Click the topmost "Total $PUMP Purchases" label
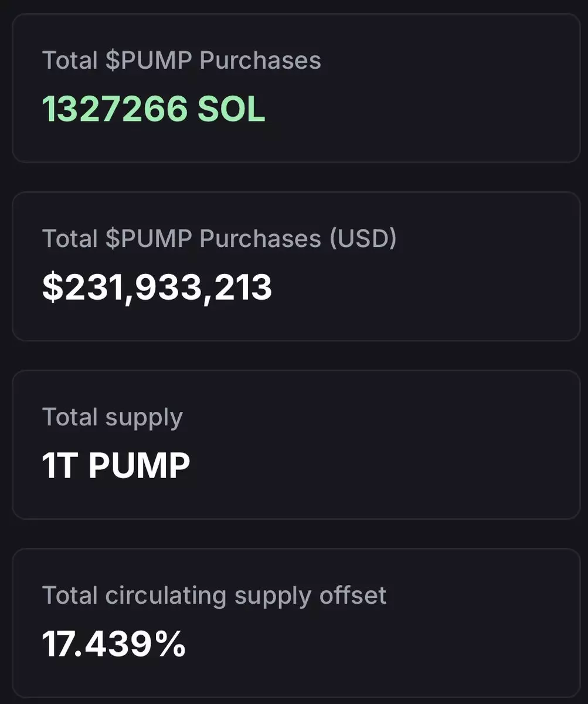Image resolution: width=588 pixels, height=704 pixels. pos(182,60)
